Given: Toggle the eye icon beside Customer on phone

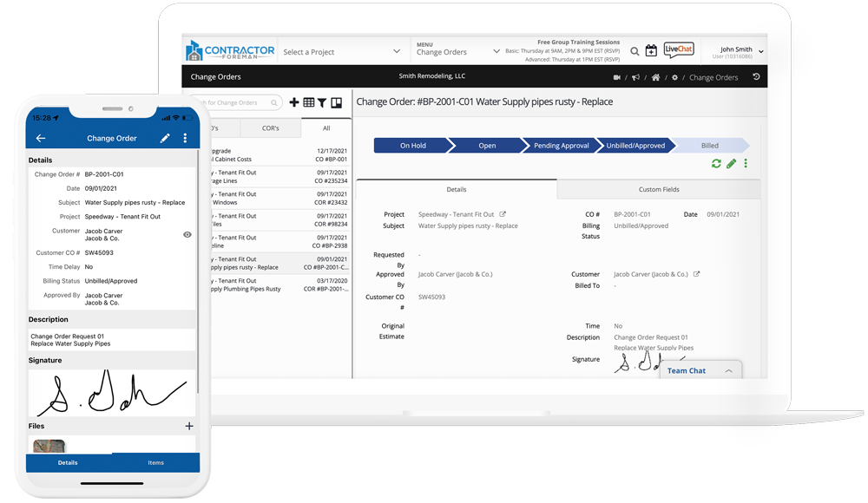Looking at the screenshot, I should (x=187, y=234).
